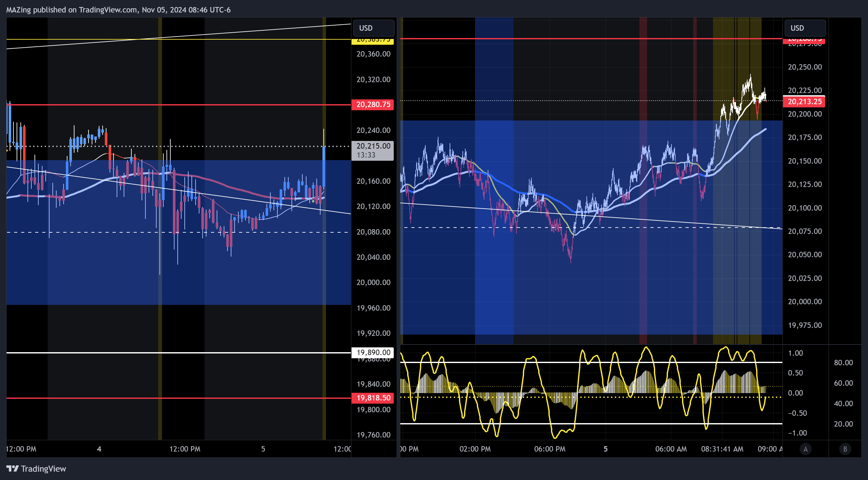Open the USD currency selector on left chart
Screen dimensions: 868x480
coord(373,28)
